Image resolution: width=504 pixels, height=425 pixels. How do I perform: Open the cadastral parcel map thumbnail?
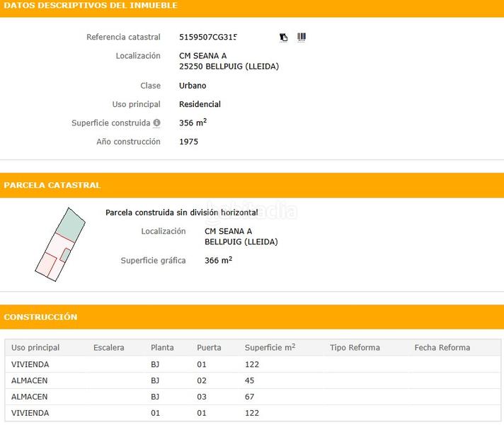[x=60, y=244]
